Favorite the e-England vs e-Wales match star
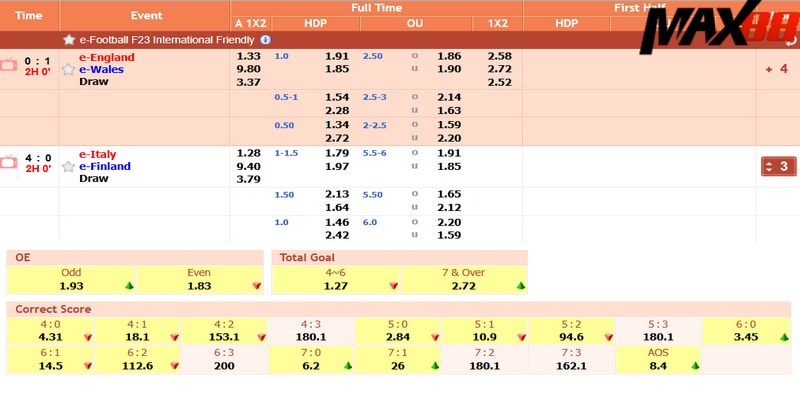 [x=68, y=69]
